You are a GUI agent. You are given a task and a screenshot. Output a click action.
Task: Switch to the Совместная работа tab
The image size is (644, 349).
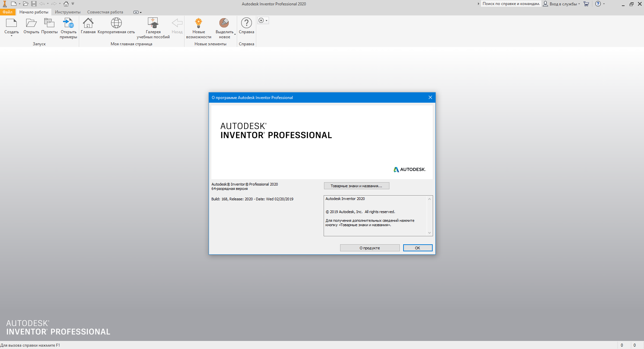coord(105,12)
